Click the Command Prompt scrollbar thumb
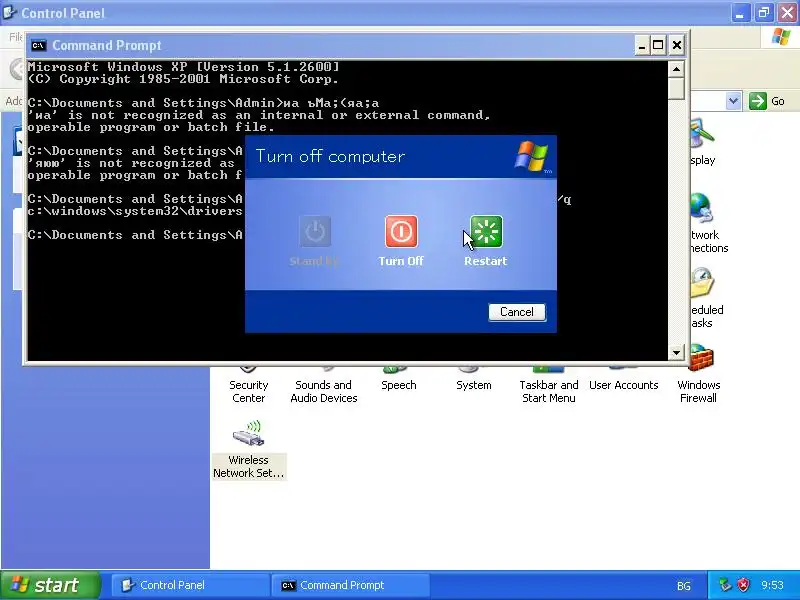This screenshot has width=800, height=600. (x=676, y=88)
